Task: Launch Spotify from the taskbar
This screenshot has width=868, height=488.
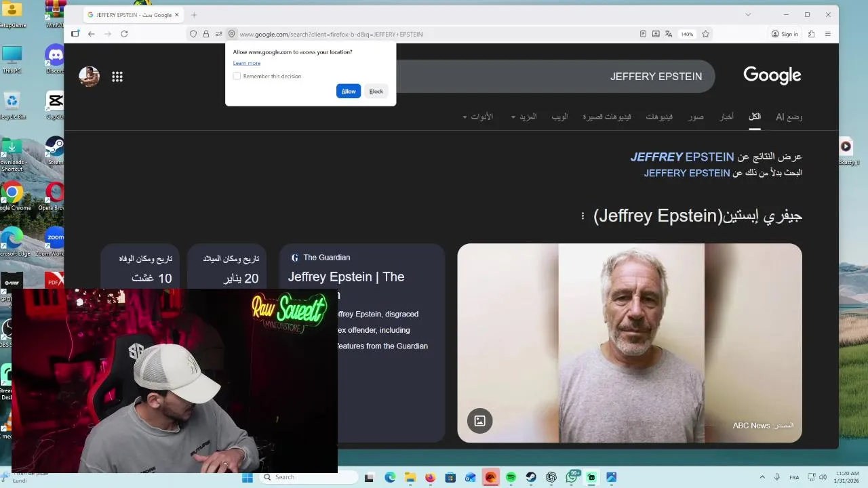Action: point(511,477)
